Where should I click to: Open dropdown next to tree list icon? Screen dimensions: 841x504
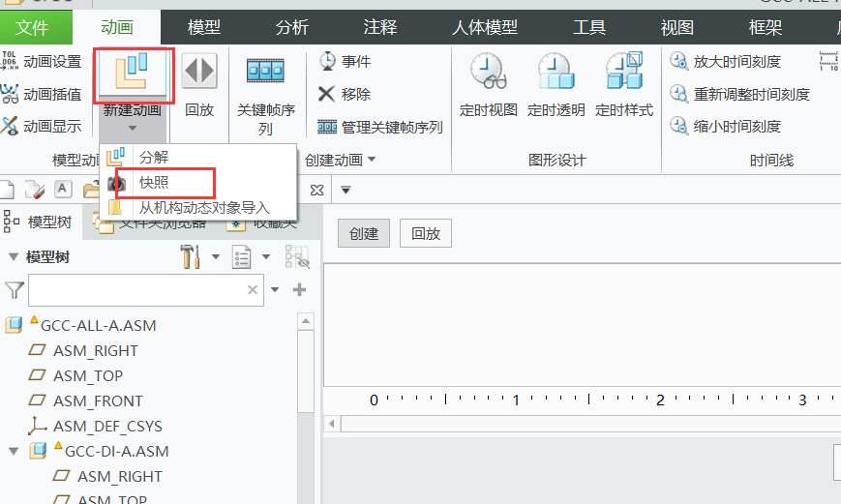(266, 256)
